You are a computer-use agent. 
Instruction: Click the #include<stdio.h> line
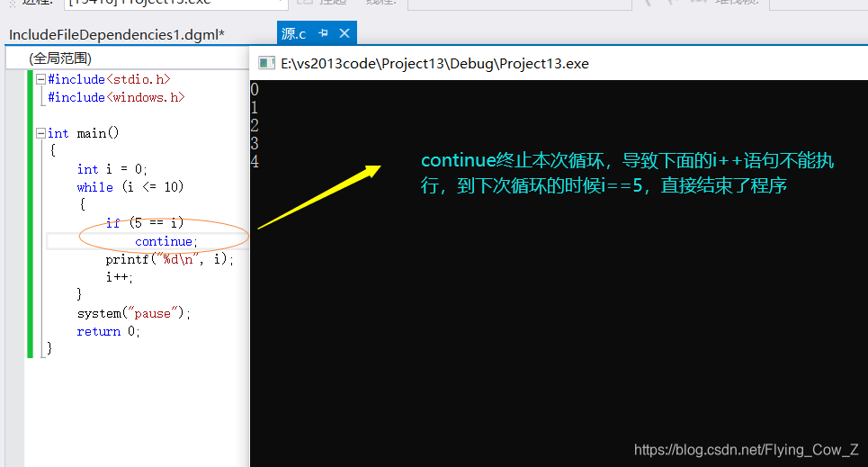coord(109,79)
